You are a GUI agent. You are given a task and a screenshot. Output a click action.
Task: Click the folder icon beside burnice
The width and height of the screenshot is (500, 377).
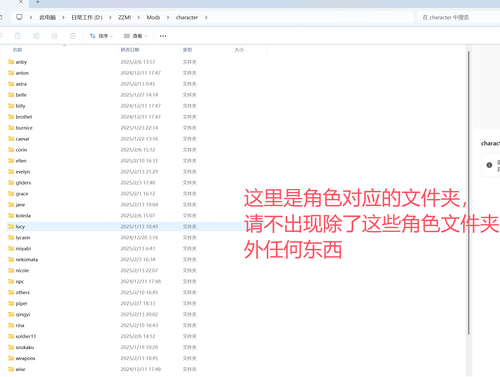point(11,128)
